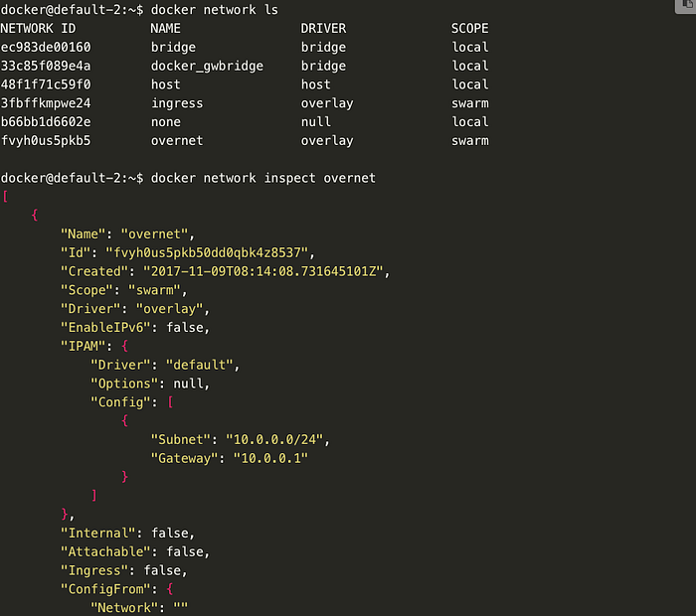This screenshot has width=696, height=616.
Task: Select the 'SCOPE' column header
Action: (470, 29)
